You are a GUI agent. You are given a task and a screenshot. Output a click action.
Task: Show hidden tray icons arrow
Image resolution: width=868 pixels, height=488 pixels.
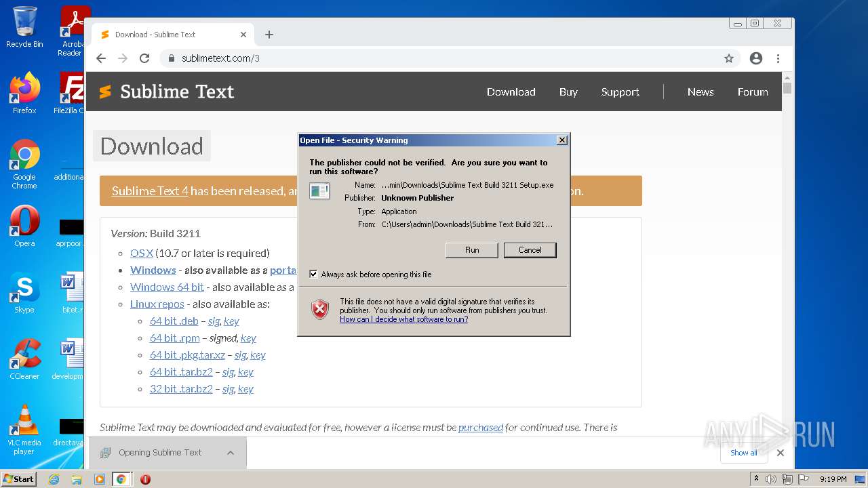pos(756,479)
